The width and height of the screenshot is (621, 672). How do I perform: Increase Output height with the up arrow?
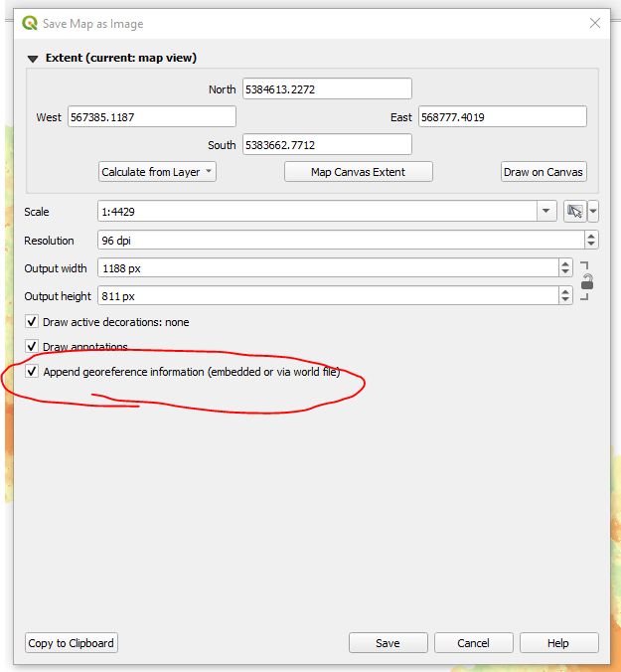click(x=565, y=291)
